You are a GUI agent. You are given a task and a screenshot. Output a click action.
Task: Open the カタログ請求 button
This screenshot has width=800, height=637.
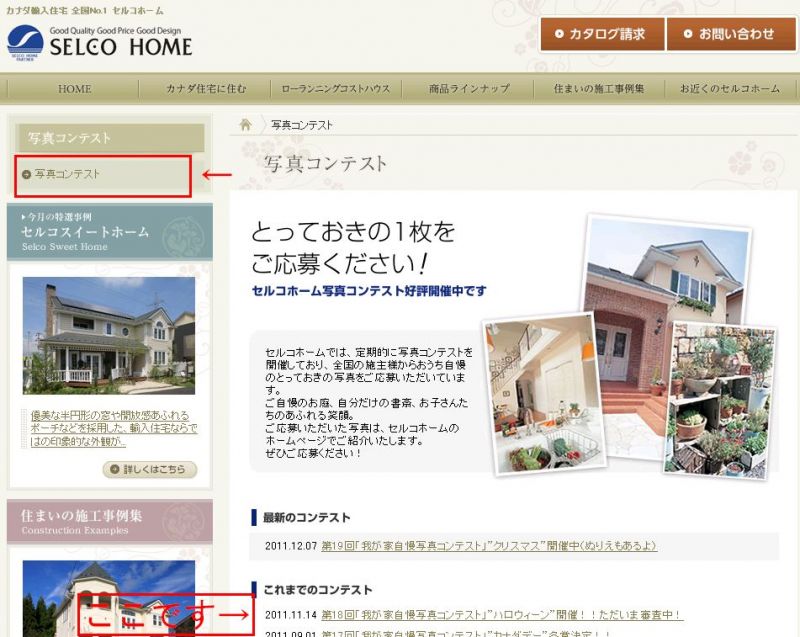(603, 34)
